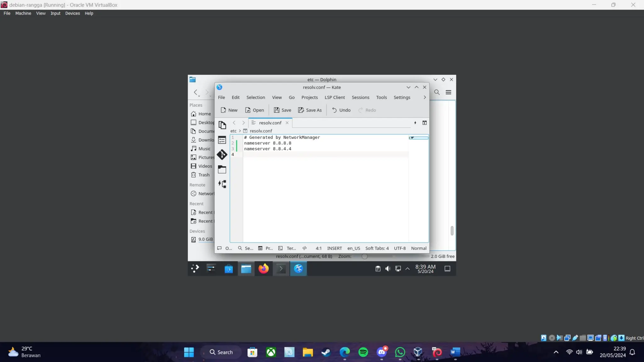Click the Save As button
Viewport: 644px width, 362px height.
point(310,110)
